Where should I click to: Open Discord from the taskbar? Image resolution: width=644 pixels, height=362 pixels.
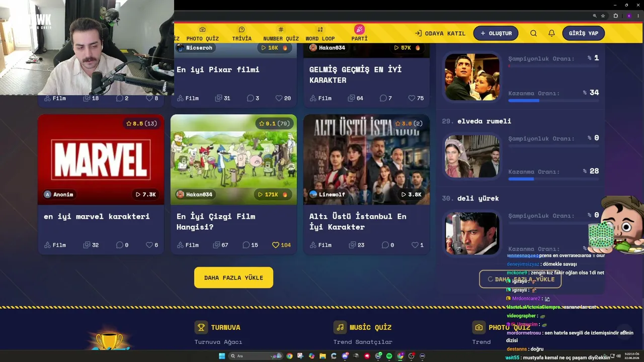click(x=345, y=356)
